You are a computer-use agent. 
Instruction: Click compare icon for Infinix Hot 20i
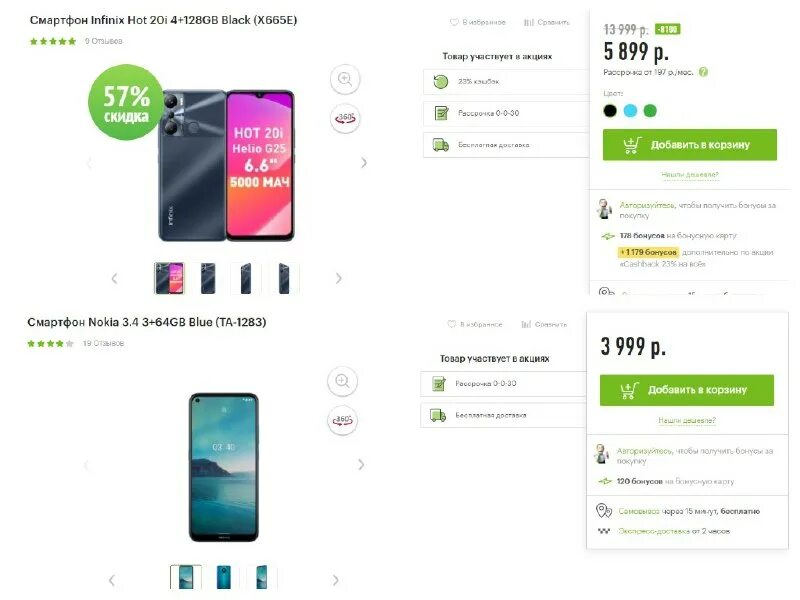529,22
